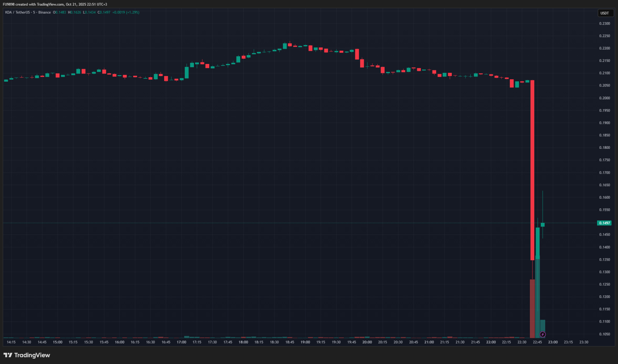Open the USDT currency selector
Image resolution: width=618 pixels, height=364 pixels.
(605, 13)
